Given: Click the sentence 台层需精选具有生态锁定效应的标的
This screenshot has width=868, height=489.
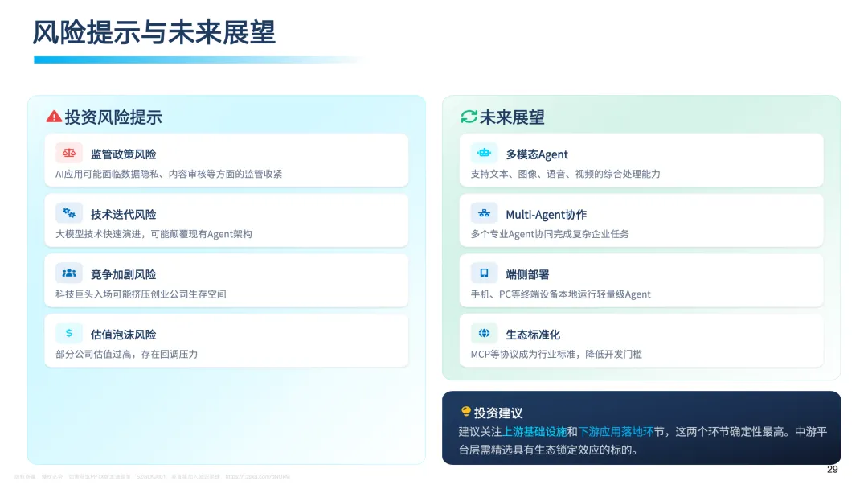Looking at the screenshot, I should tap(548, 450).
